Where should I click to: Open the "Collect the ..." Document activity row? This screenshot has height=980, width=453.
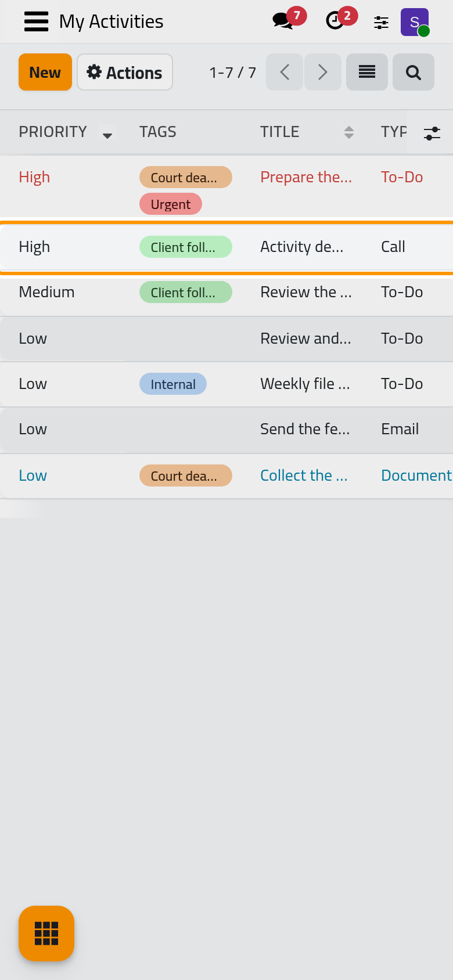(x=227, y=475)
